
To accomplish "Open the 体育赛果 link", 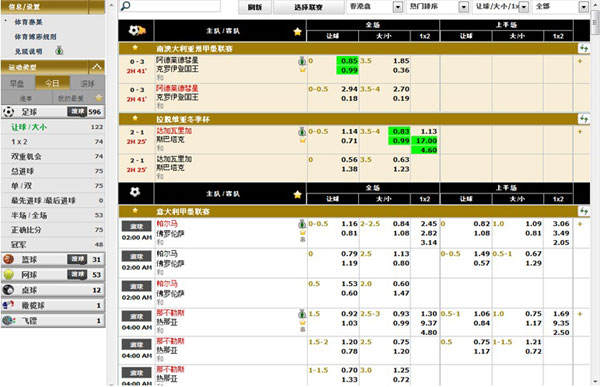I will tap(29, 22).
